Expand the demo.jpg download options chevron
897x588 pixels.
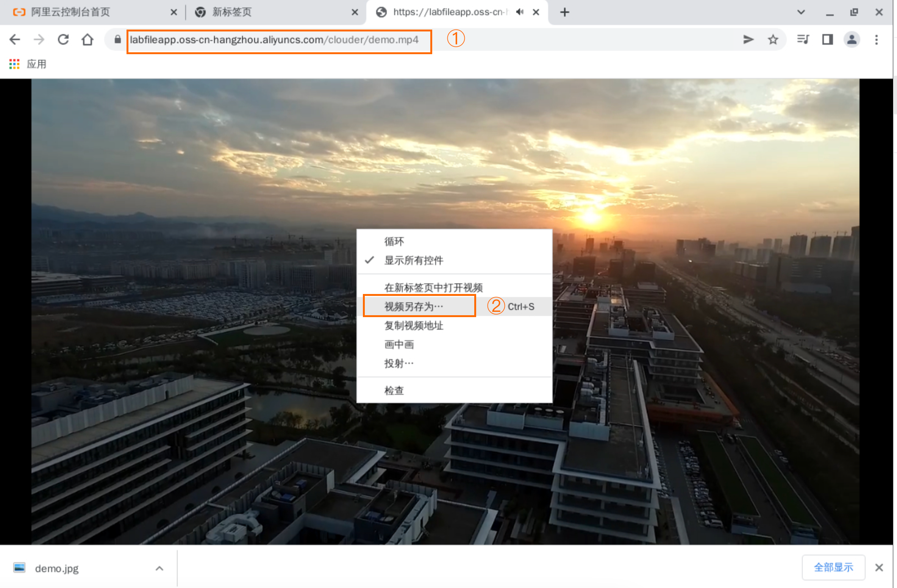click(159, 568)
